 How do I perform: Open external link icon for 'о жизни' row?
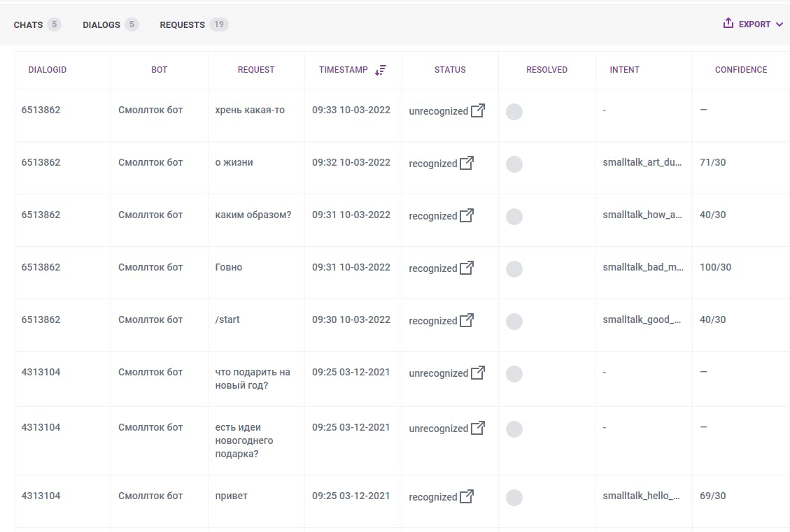tap(467, 163)
